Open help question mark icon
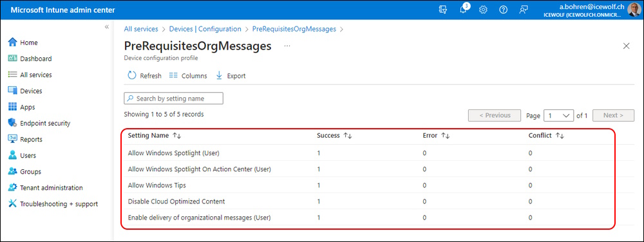Image resolution: width=644 pixels, height=242 pixels. click(503, 10)
